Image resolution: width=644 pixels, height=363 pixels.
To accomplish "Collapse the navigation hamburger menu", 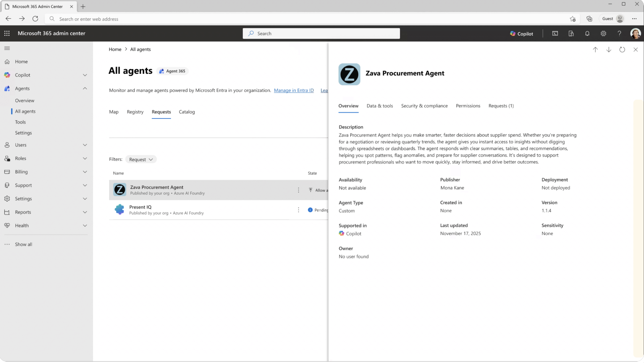I will [x=7, y=48].
